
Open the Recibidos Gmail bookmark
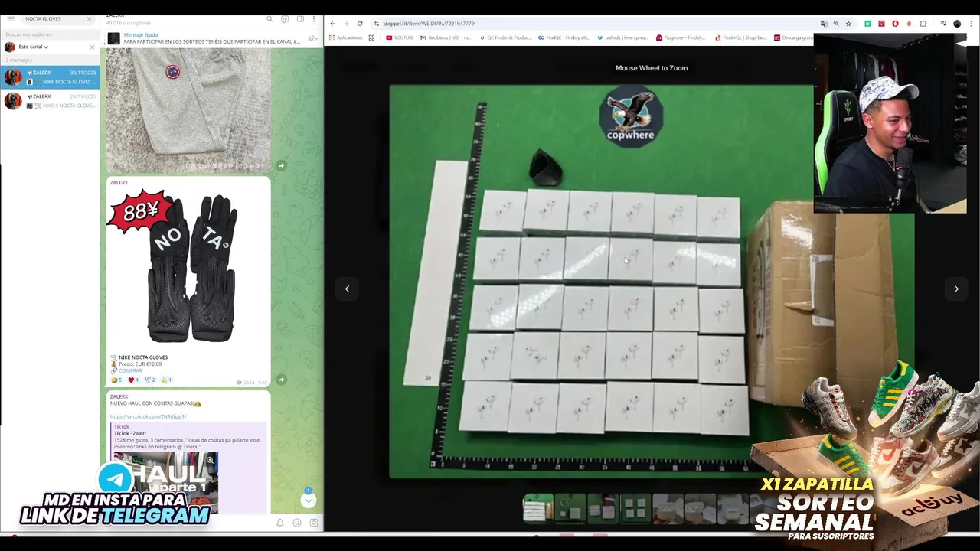click(x=446, y=37)
